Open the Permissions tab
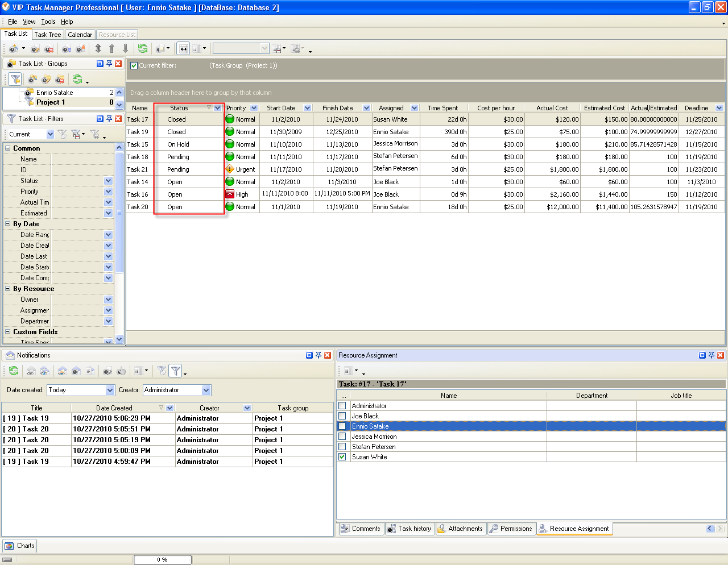The height and width of the screenshot is (565, 728). [x=511, y=529]
